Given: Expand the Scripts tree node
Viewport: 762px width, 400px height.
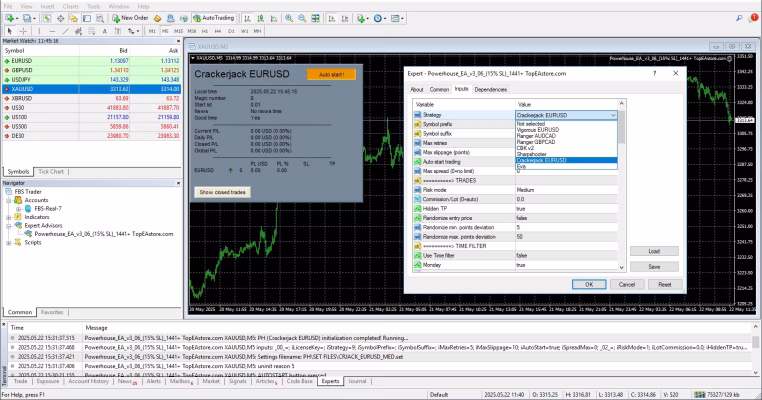Looking at the screenshot, I should point(8,243).
